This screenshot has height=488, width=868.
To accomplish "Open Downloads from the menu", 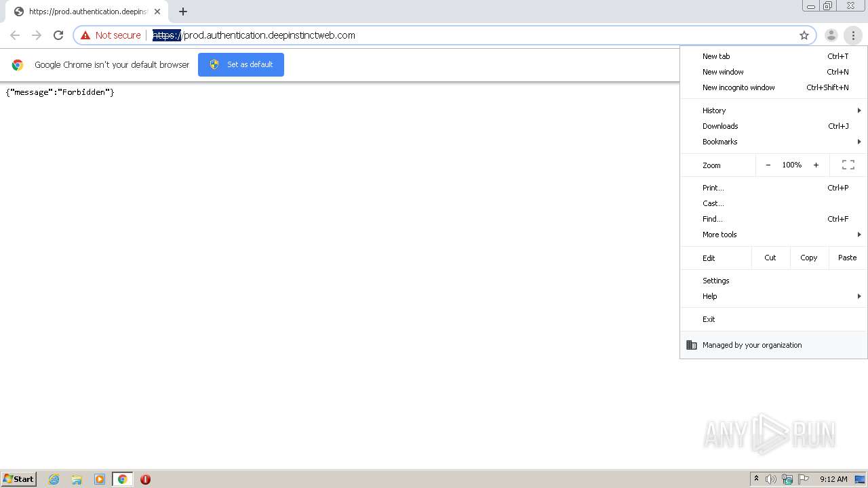I will pyautogui.click(x=774, y=126).
